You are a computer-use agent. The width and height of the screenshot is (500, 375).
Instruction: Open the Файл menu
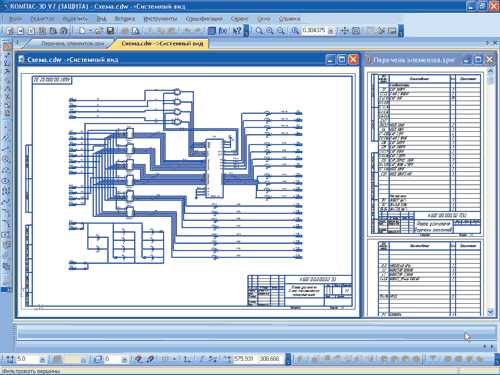click(15, 19)
